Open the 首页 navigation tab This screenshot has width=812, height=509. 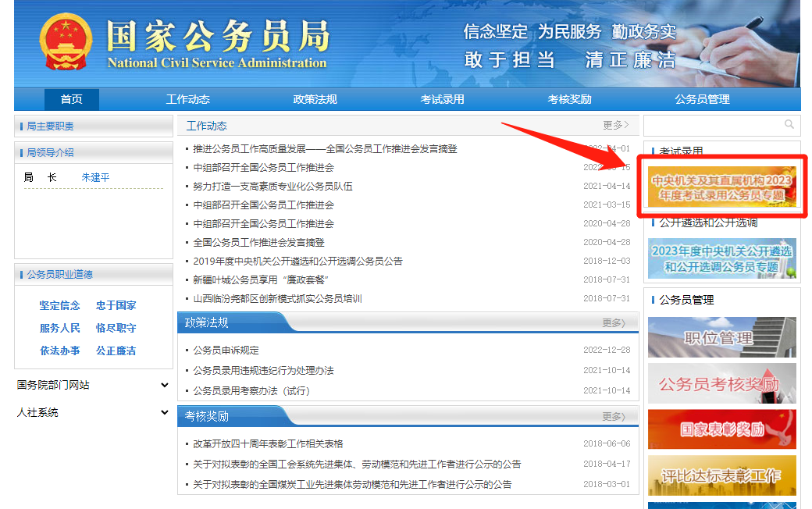click(x=72, y=99)
